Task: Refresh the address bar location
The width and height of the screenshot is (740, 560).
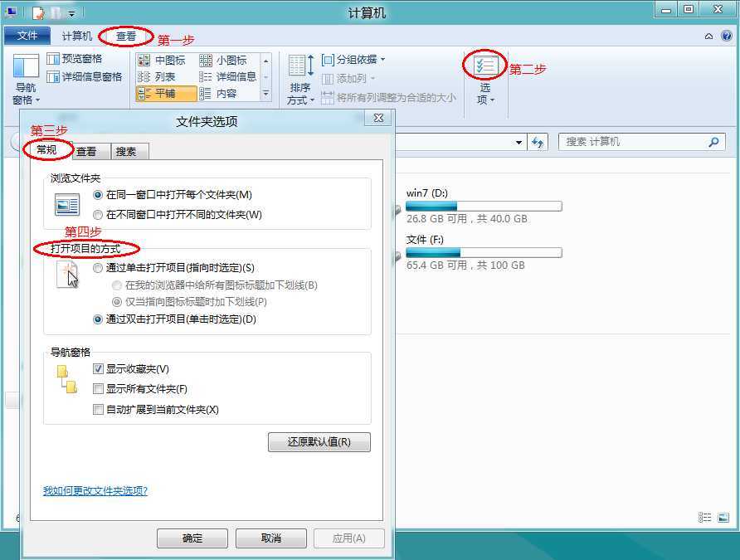Action: point(538,142)
